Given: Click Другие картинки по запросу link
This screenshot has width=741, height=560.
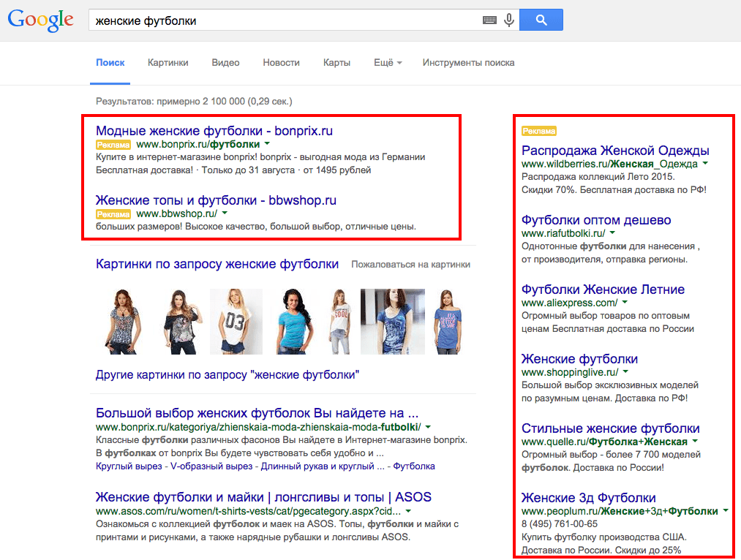Looking at the screenshot, I should click(x=227, y=375).
